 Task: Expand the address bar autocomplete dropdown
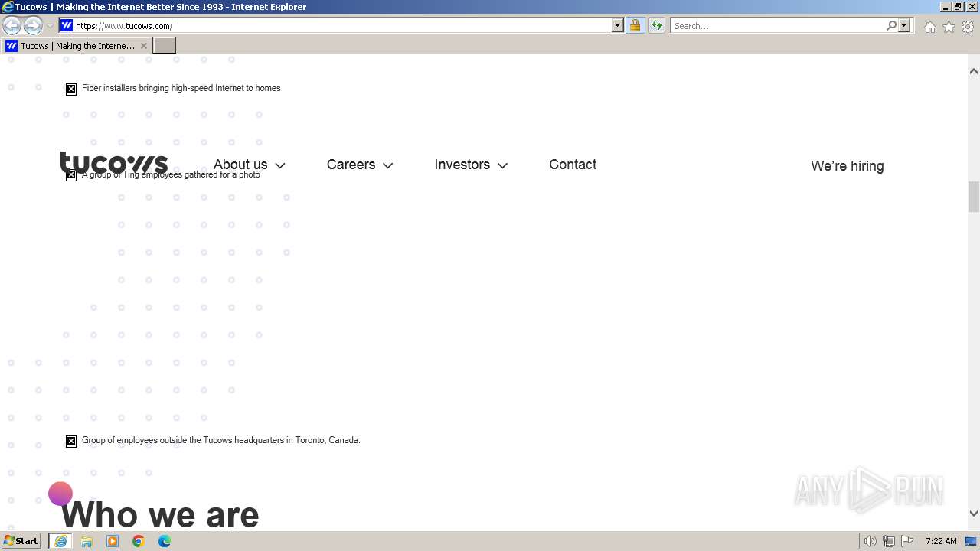(x=618, y=25)
